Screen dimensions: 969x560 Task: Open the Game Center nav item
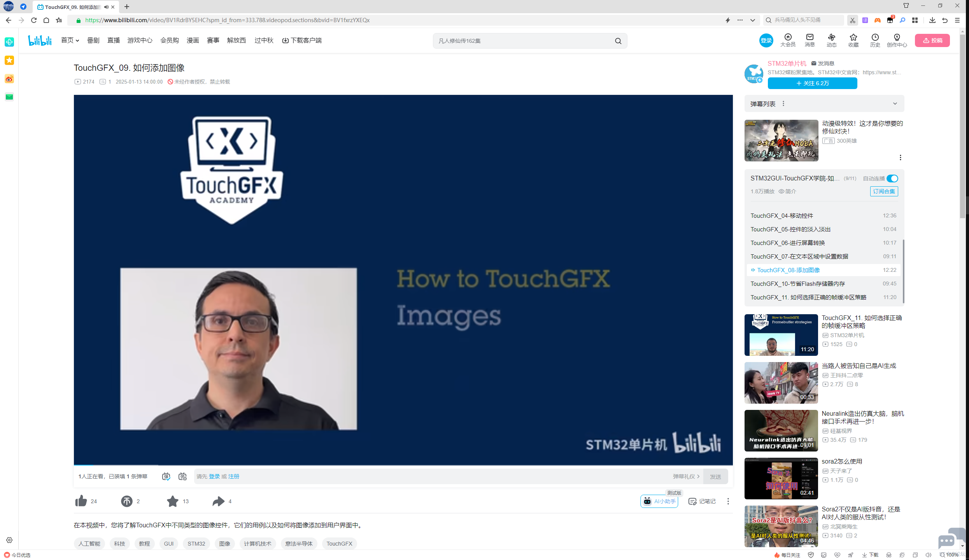click(140, 40)
